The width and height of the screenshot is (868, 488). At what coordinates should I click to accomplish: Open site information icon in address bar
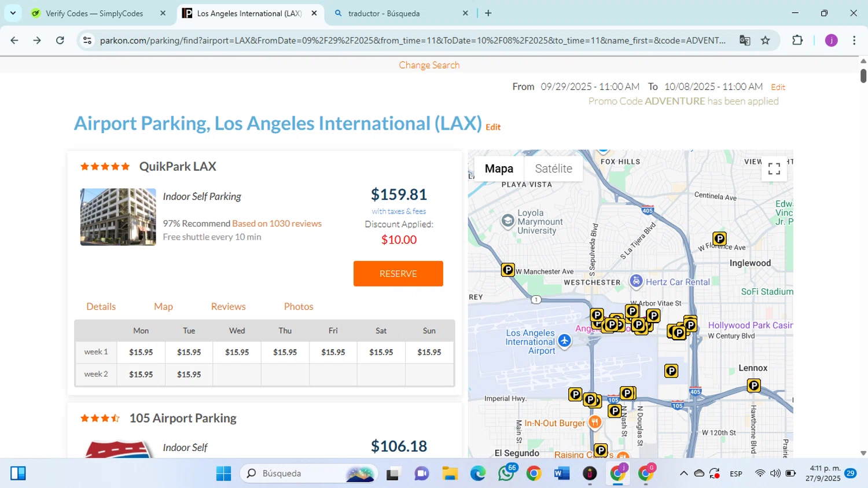pyautogui.click(x=87, y=41)
